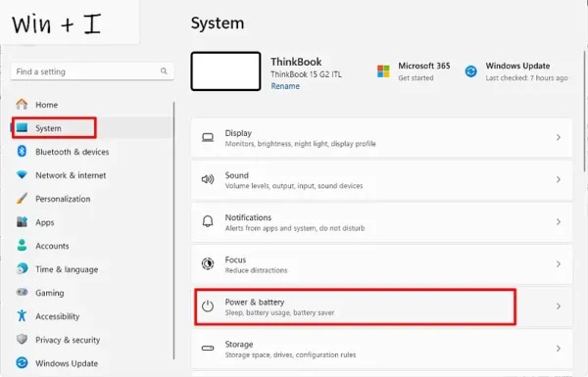Click the Accounts person icon
Viewport: 588px width, 377px height.
22,246
